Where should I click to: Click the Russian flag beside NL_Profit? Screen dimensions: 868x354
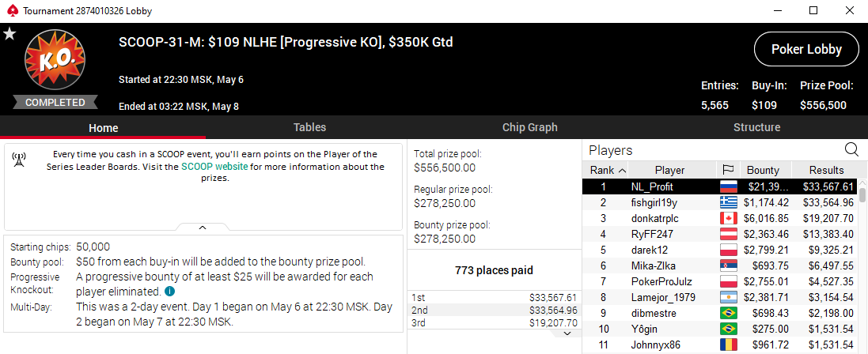click(x=728, y=186)
